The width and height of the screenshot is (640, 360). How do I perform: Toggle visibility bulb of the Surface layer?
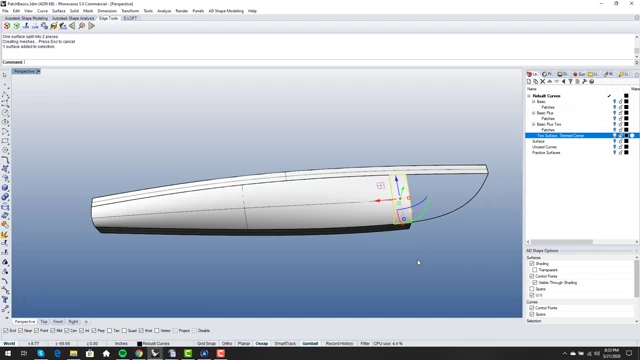point(614,141)
